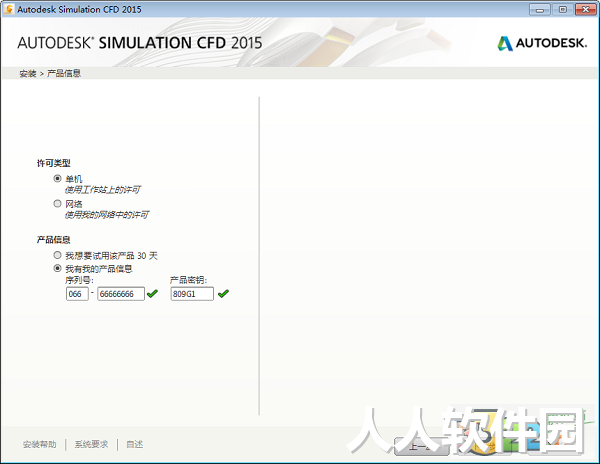This screenshot has width=600, height=464.
Task: Click the green checkmark beside serial number
Action: pos(152,294)
